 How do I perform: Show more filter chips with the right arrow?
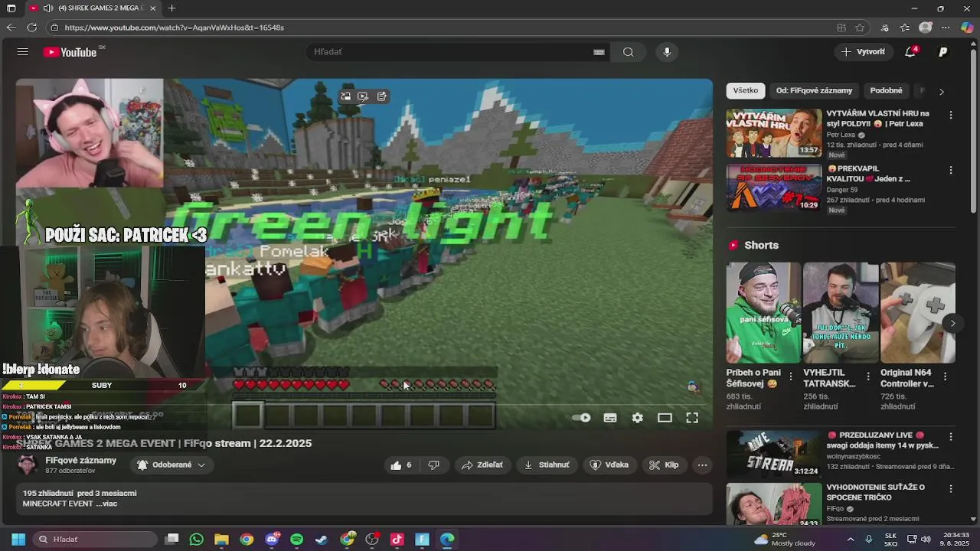click(942, 91)
